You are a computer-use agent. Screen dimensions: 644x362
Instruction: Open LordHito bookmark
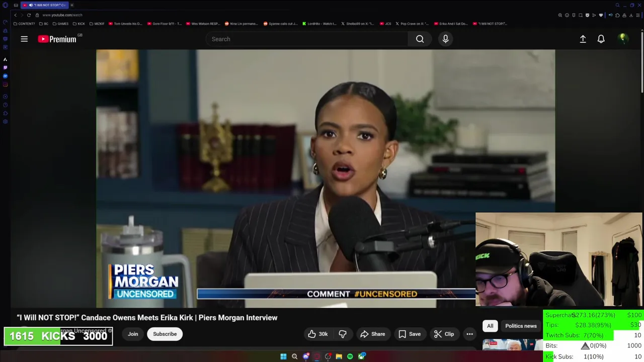click(x=319, y=24)
